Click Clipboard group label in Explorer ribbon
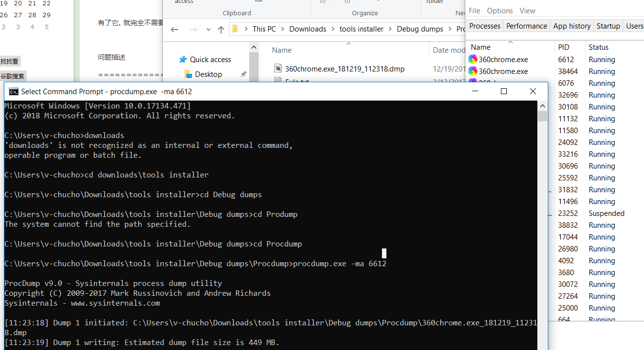The height and width of the screenshot is (350, 644). pos(237,13)
